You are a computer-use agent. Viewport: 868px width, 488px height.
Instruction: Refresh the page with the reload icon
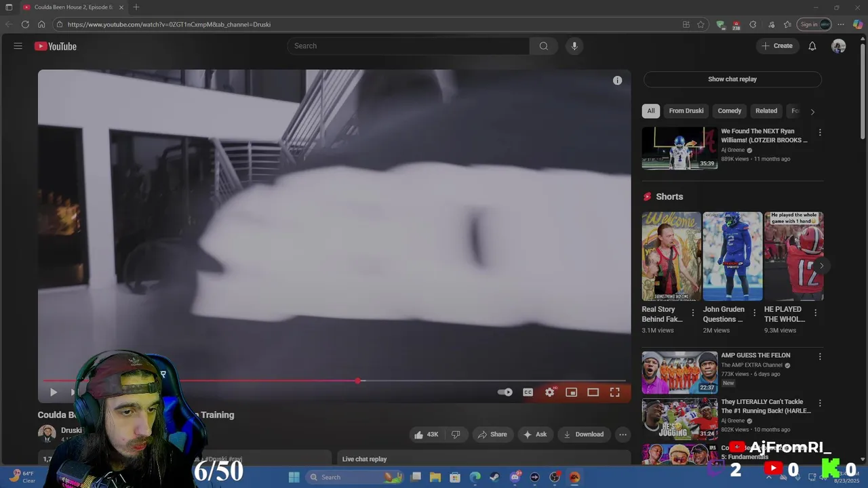point(25,24)
